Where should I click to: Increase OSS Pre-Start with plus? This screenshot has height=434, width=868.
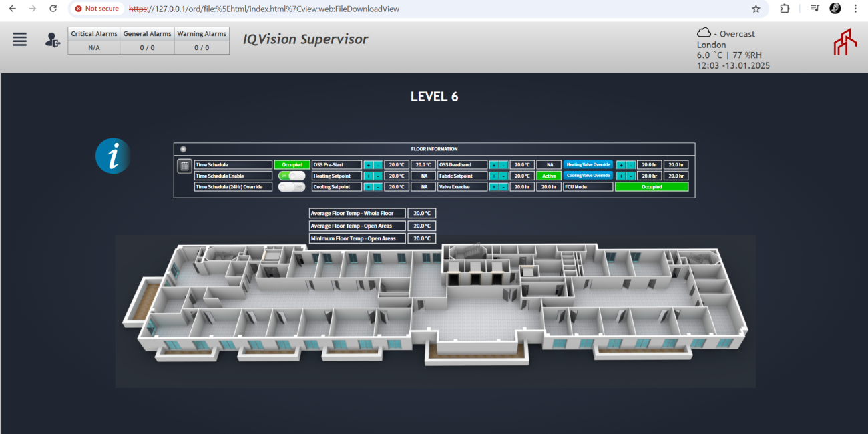(369, 164)
